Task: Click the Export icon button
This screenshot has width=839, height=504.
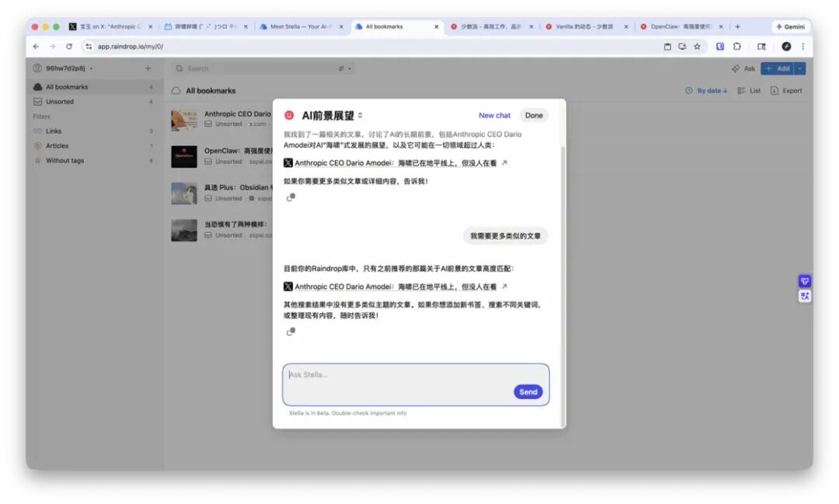Action: (x=786, y=91)
